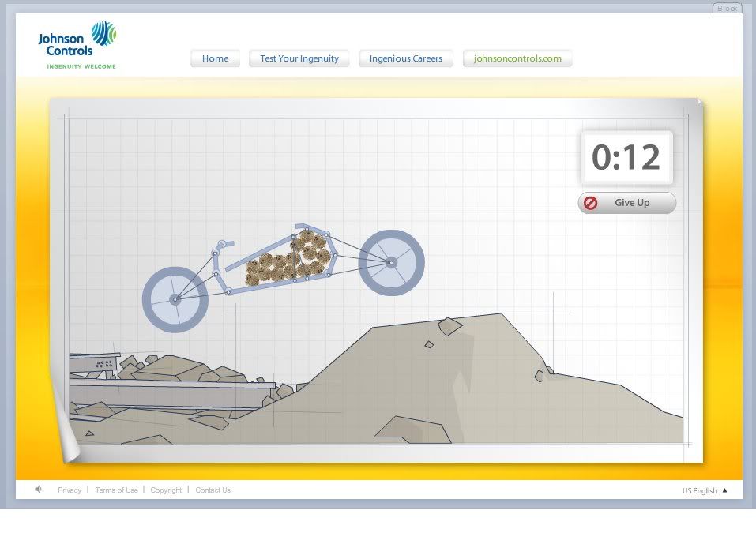Image resolution: width=756 pixels, height=559 pixels.
Task: Click the bike's front wheel
Action: 392,263
